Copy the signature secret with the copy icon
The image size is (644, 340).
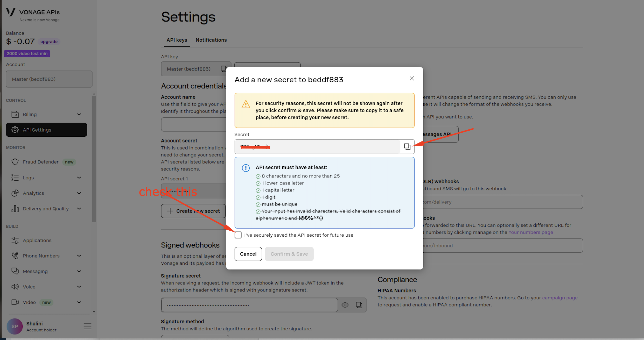[x=359, y=305]
